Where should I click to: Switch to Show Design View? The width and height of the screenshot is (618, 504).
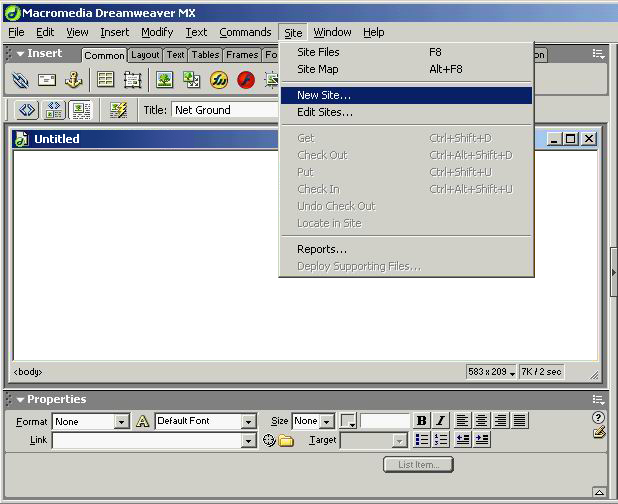[81, 110]
